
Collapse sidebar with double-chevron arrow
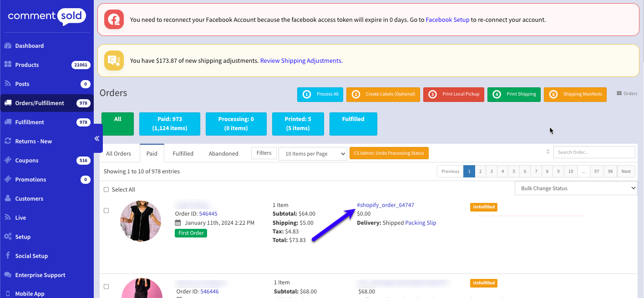97,138
